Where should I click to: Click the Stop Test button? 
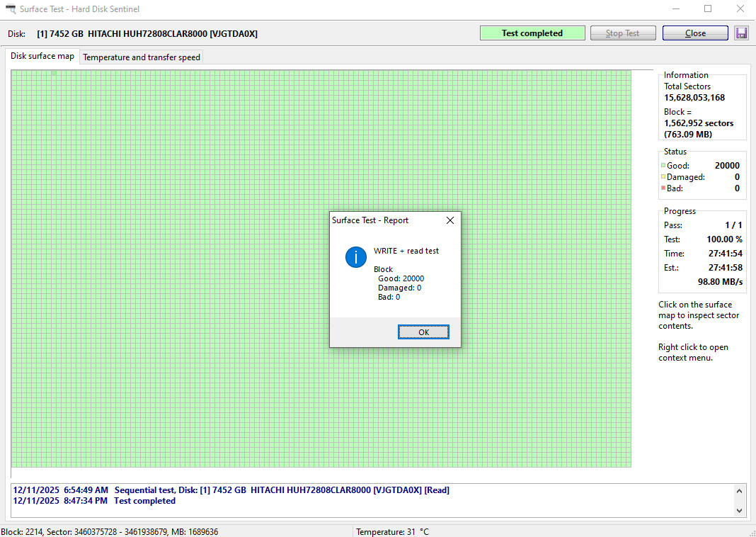click(623, 33)
